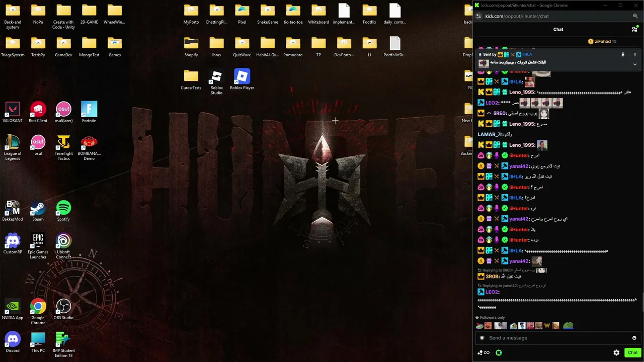Click the Send a message input
The height and width of the screenshot is (362, 644).
click(557, 338)
